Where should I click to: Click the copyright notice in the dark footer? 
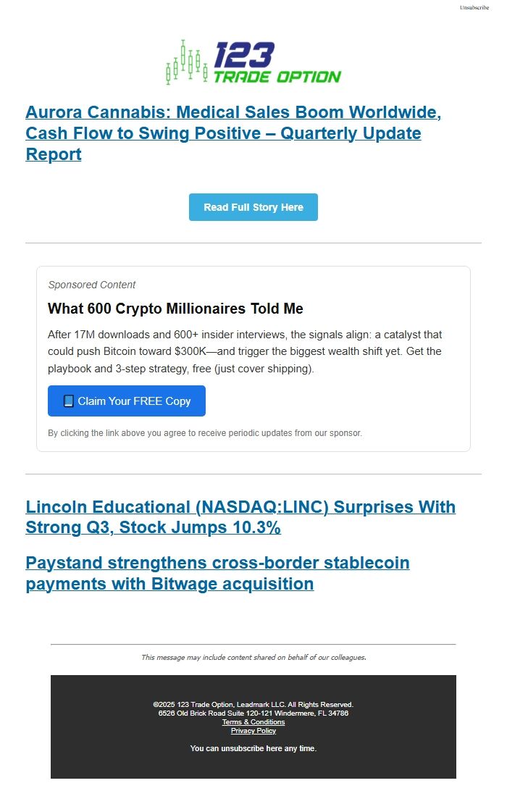253,704
